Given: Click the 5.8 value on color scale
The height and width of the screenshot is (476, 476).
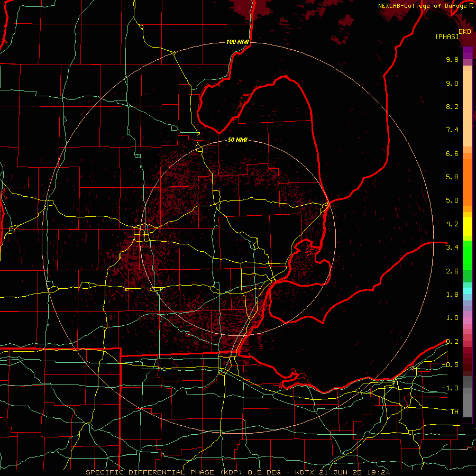Looking at the screenshot, I should tap(452, 177).
